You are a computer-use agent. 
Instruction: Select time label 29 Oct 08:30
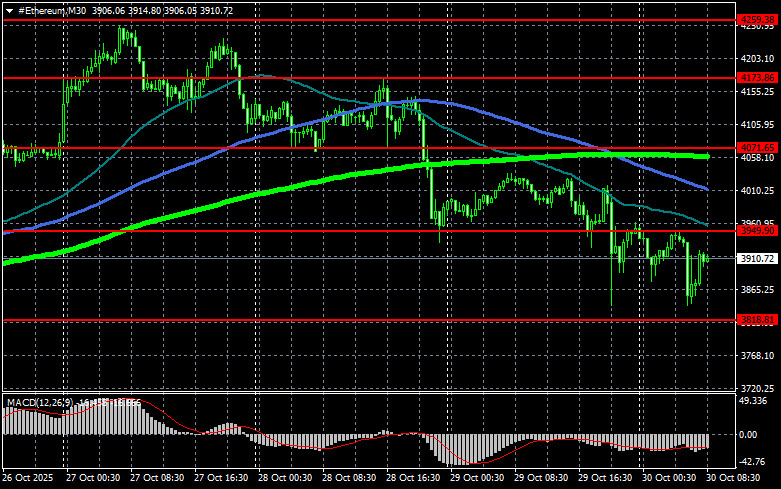point(541,478)
